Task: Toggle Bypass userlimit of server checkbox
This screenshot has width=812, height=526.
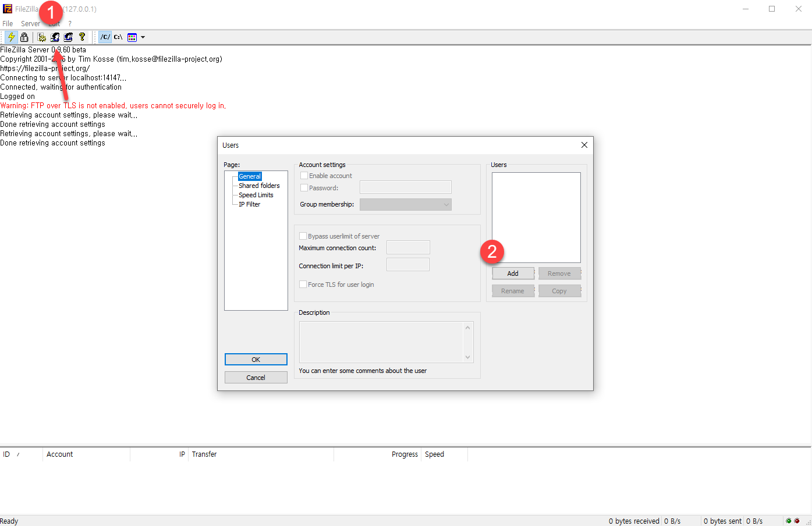Action: (303, 236)
